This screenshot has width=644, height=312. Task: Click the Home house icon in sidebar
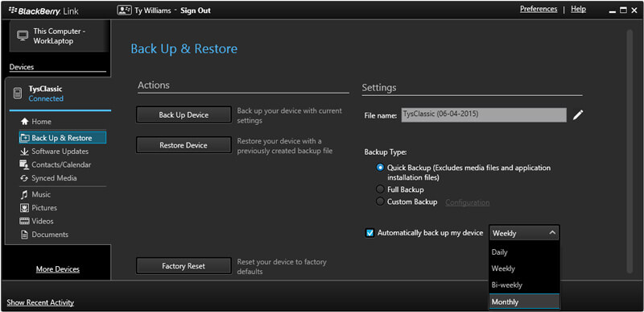(25, 122)
